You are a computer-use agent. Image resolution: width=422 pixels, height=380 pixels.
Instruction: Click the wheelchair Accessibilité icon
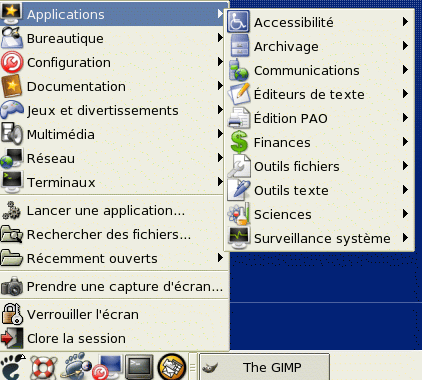coord(238,22)
